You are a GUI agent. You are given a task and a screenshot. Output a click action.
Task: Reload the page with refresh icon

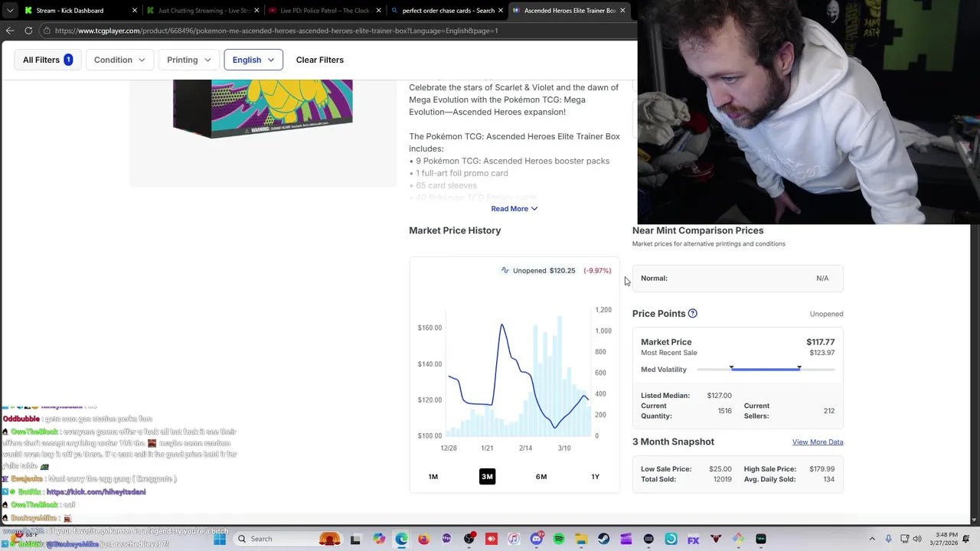[28, 31]
